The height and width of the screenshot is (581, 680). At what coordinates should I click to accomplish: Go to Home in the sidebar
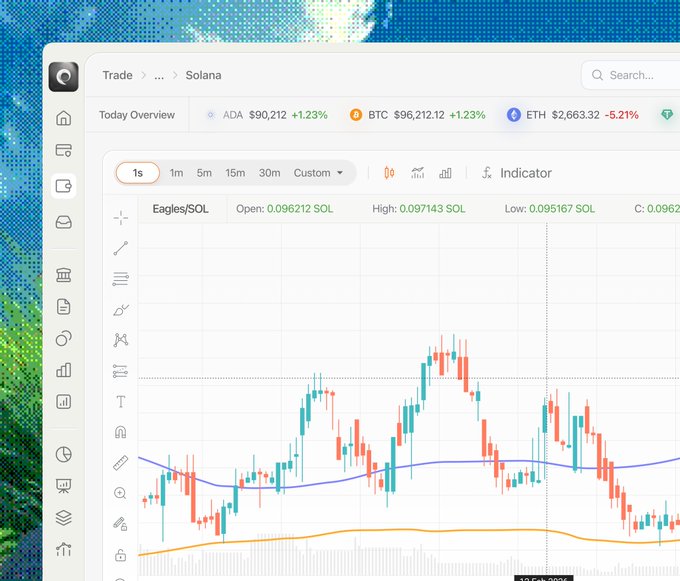click(x=64, y=118)
